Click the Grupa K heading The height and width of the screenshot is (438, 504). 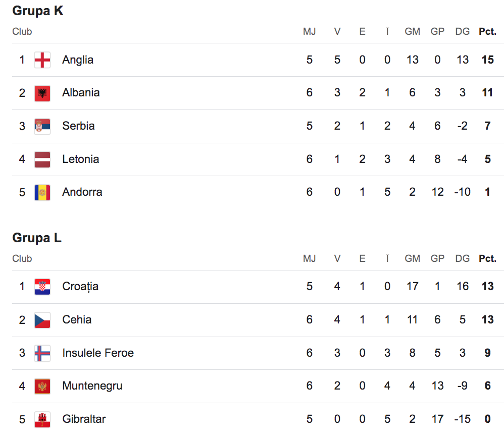[38, 11]
